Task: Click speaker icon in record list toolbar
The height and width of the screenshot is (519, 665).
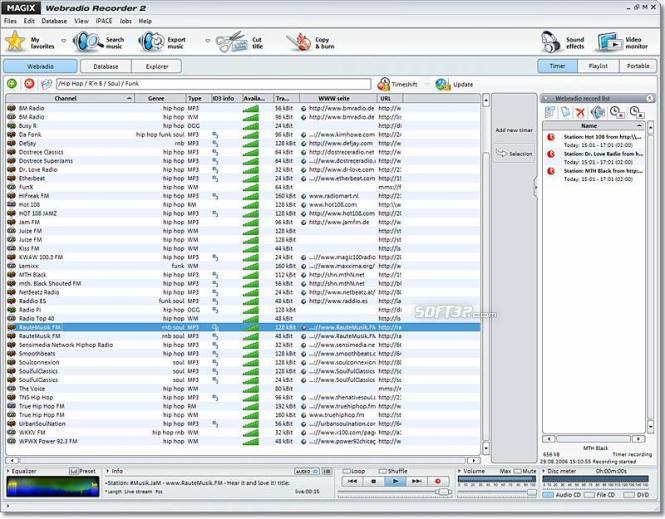Action: pyautogui.click(x=598, y=112)
